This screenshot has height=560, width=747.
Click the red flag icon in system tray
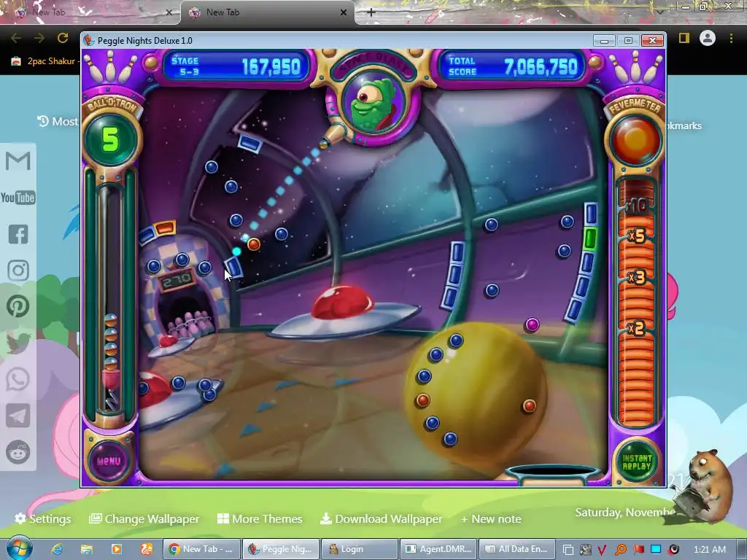(638, 550)
